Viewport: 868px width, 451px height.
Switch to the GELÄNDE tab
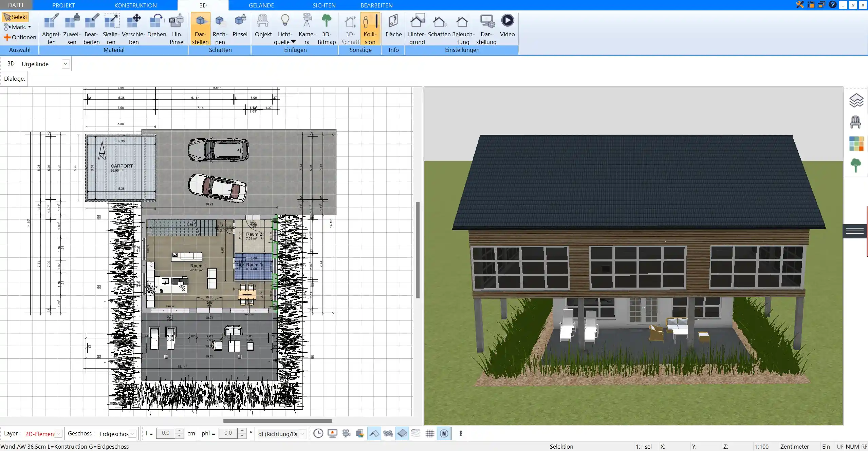(x=261, y=5)
